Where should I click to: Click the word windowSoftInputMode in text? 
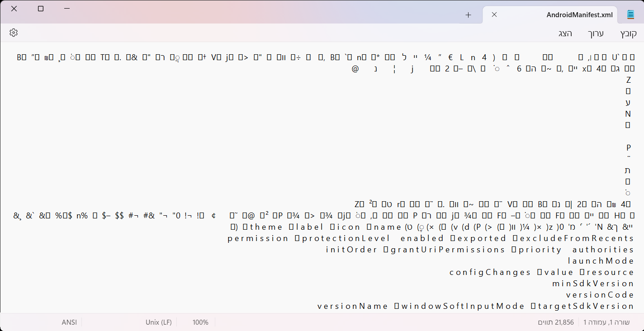(463, 306)
